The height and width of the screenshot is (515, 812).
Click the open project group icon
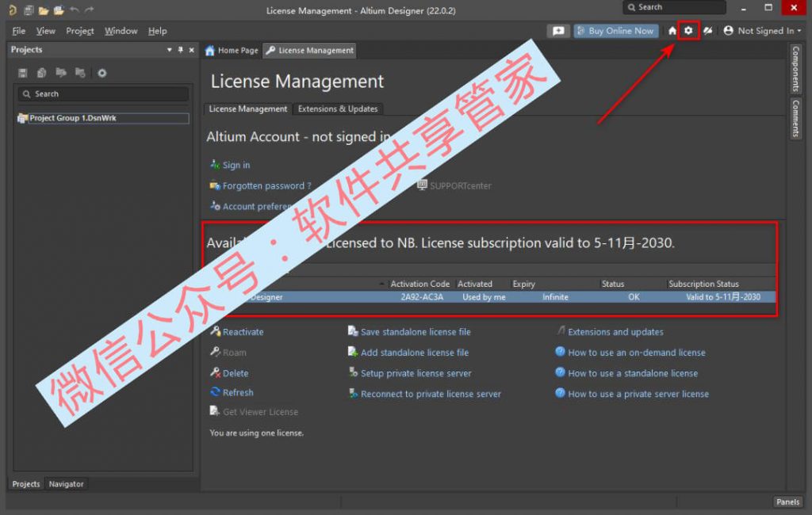[x=59, y=10]
